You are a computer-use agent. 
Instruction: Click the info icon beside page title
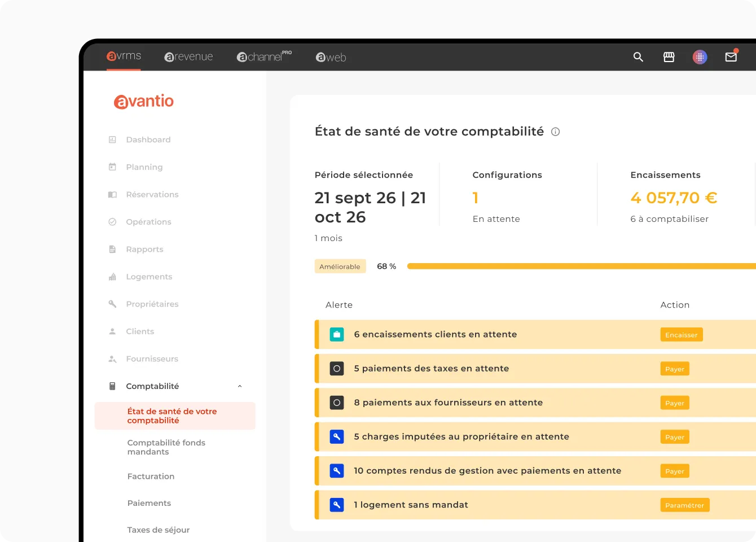tap(556, 132)
